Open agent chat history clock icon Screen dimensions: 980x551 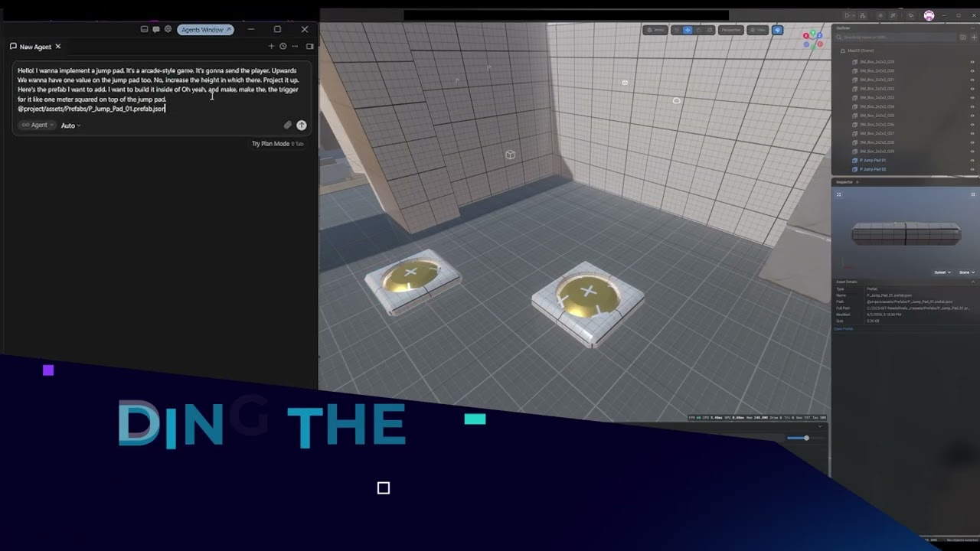[283, 46]
